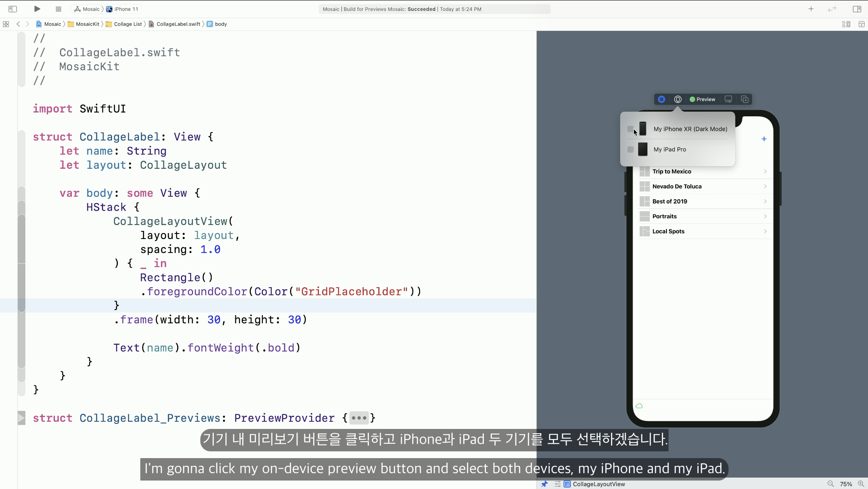868x489 pixels.
Task: Tap the blue plus button in preview
Action: (x=764, y=139)
